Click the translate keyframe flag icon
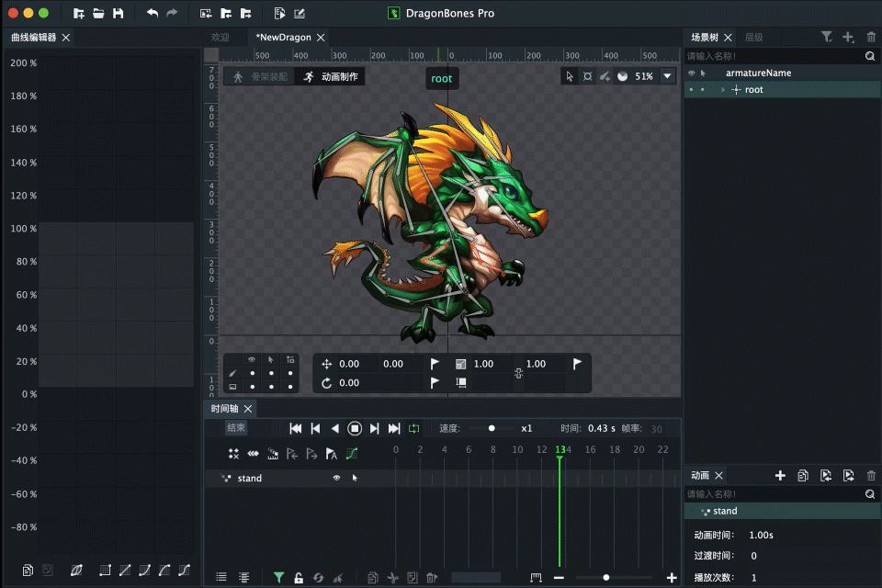This screenshot has width=882, height=588. click(435, 364)
